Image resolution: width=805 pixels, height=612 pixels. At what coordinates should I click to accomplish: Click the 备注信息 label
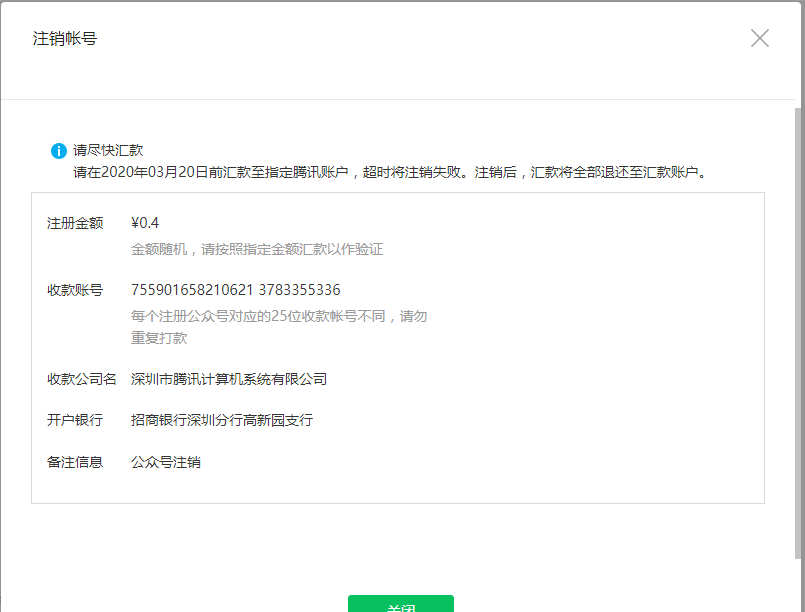pos(75,462)
